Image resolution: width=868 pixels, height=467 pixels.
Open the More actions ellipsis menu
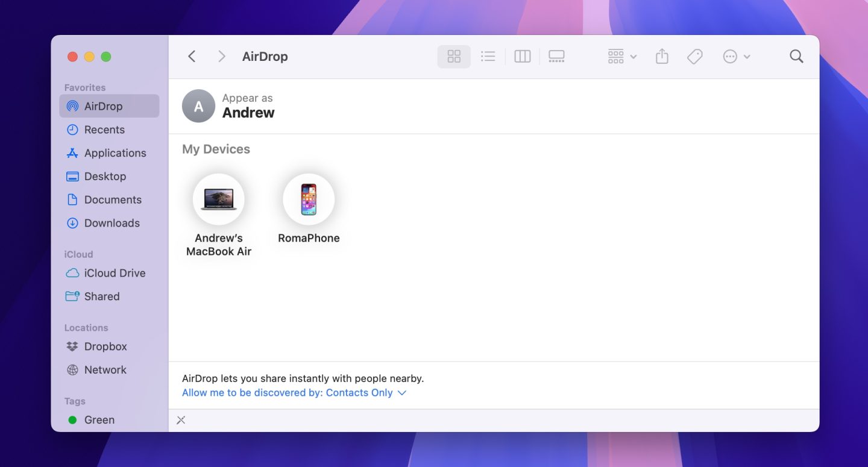pos(736,57)
